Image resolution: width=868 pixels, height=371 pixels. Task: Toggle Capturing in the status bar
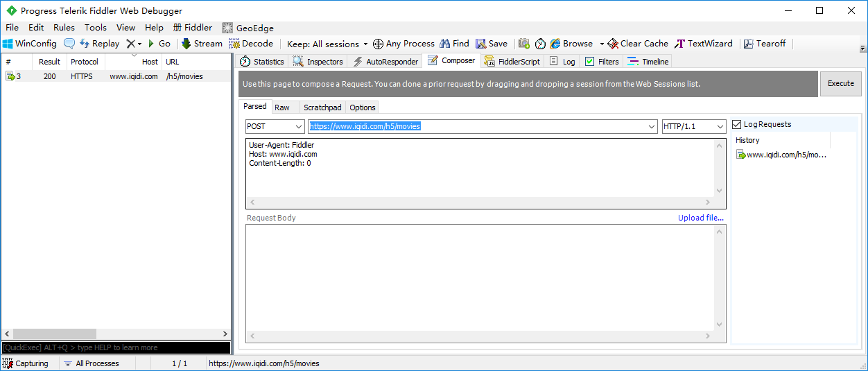coord(26,363)
